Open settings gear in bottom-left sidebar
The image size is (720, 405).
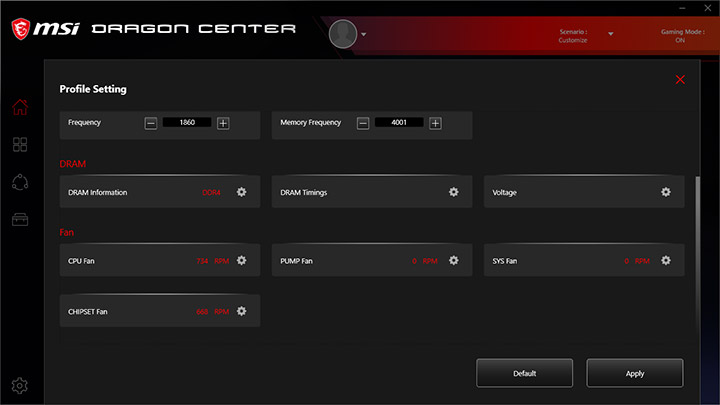20,386
